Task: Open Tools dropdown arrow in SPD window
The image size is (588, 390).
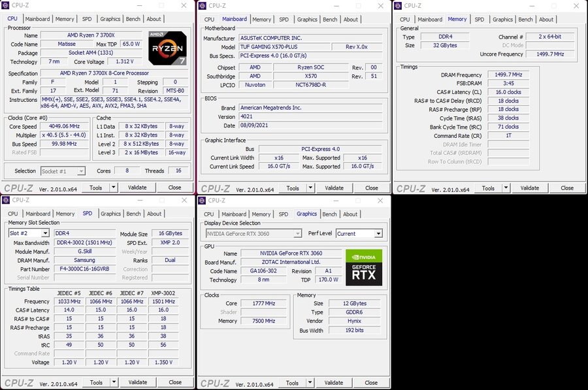Action: [x=114, y=382]
